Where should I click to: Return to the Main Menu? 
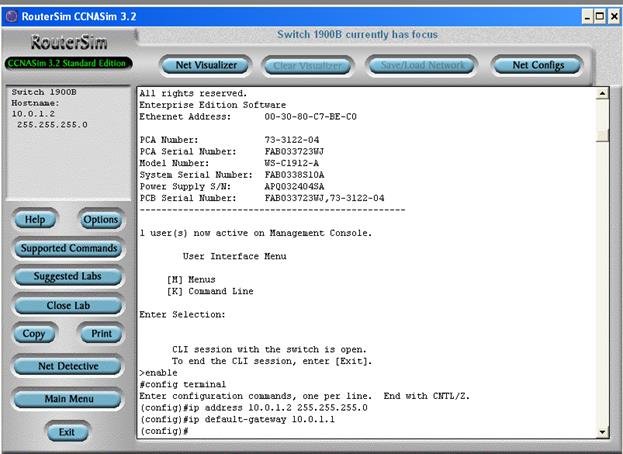point(68,399)
